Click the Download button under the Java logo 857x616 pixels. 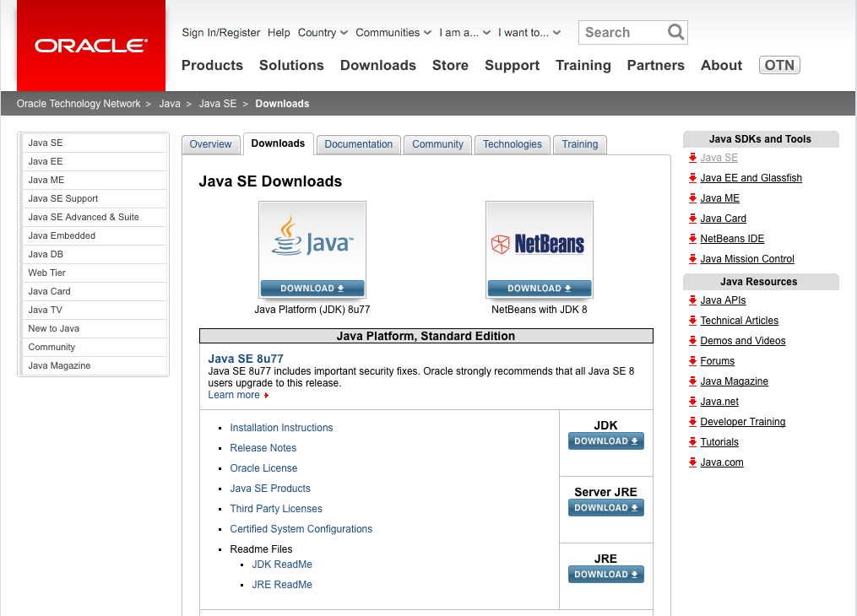point(312,289)
